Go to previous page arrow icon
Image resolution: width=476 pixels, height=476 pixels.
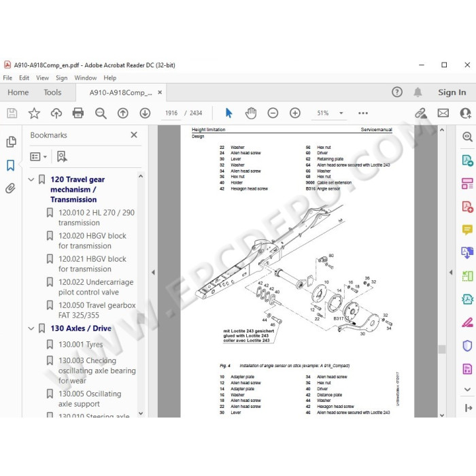tap(122, 114)
